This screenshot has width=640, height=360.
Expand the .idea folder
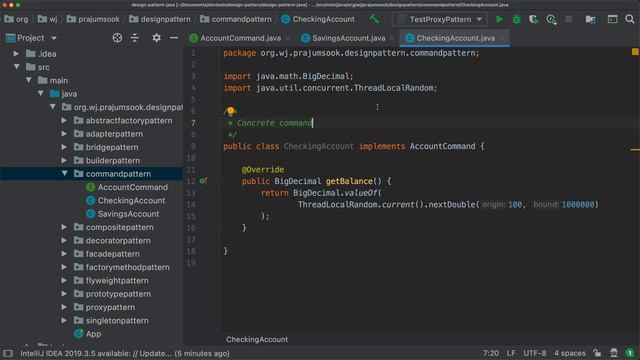[x=16, y=53]
